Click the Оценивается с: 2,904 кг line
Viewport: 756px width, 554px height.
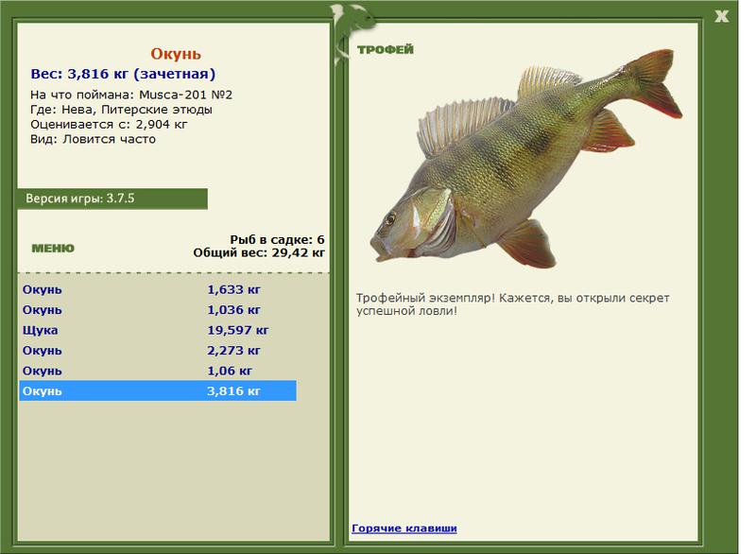(x=109, y=125)
